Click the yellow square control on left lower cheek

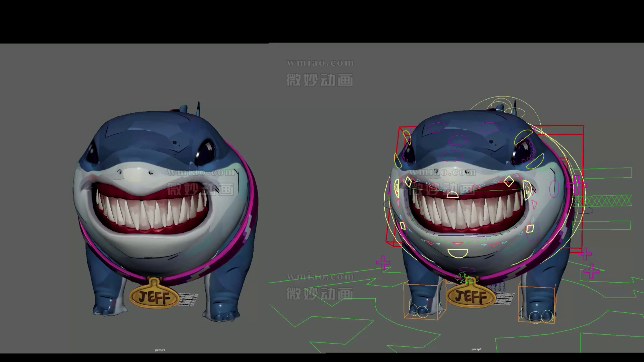403,225
